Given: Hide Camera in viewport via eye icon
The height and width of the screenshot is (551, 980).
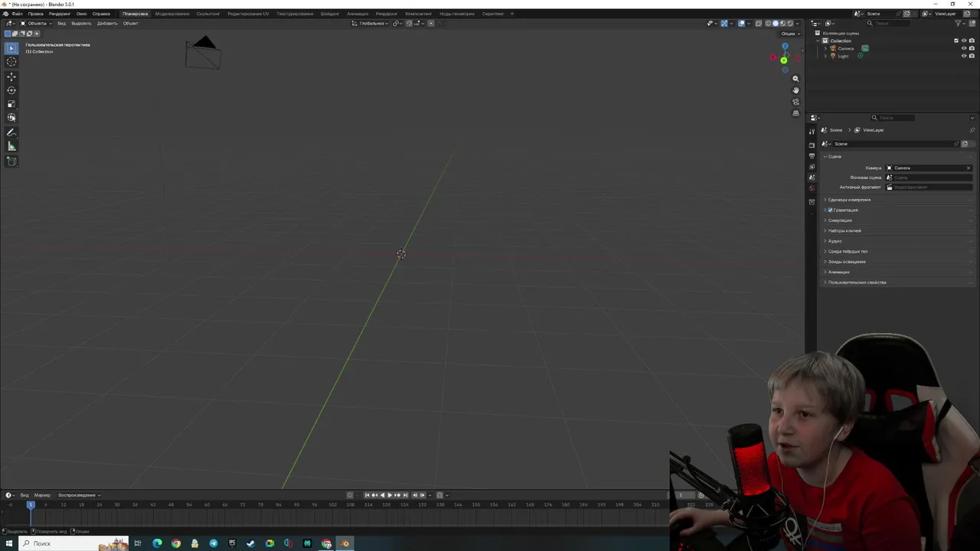Looking at the screenshot, I should click(964, 48).
